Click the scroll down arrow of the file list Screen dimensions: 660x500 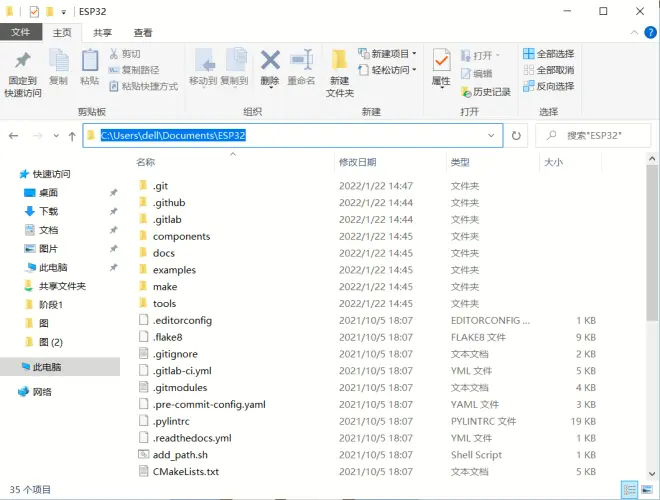coord(652,473)
